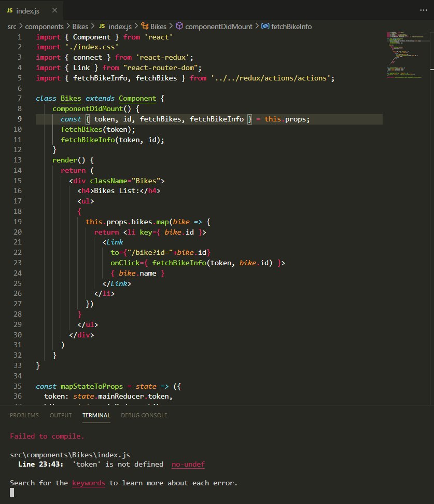
Task: Click className="Bikes" attribute on line 15
Action: click(x=125, y=181)
